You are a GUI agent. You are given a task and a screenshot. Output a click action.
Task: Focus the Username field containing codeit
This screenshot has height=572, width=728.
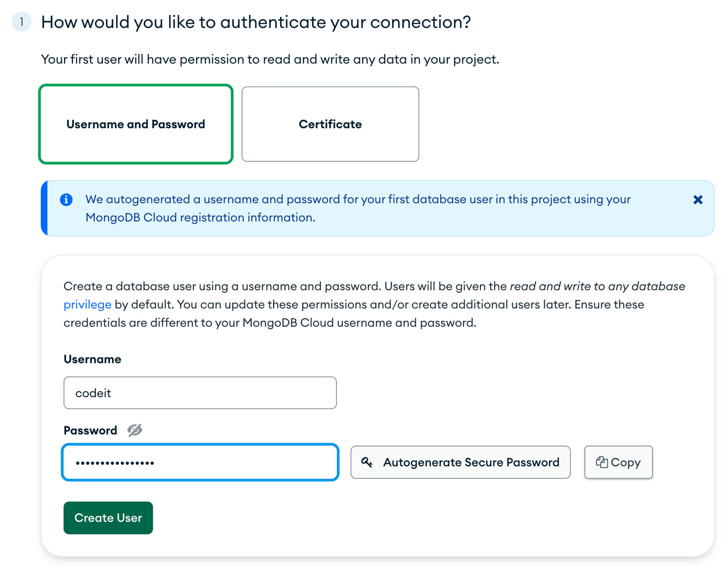pos(200,392)
